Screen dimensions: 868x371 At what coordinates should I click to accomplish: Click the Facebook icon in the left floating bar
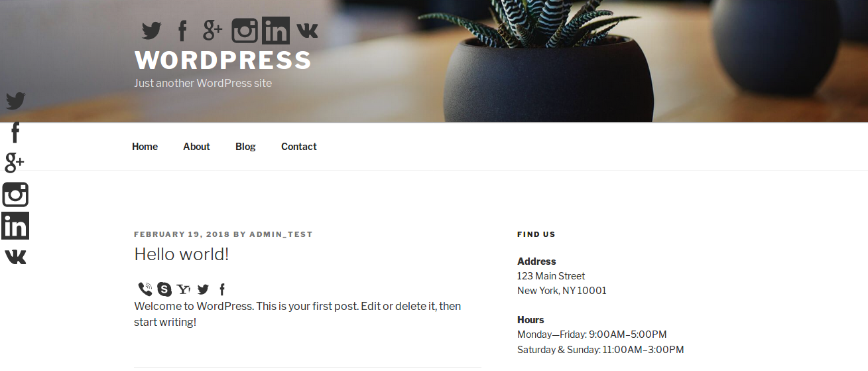click(x=15, y=133)
